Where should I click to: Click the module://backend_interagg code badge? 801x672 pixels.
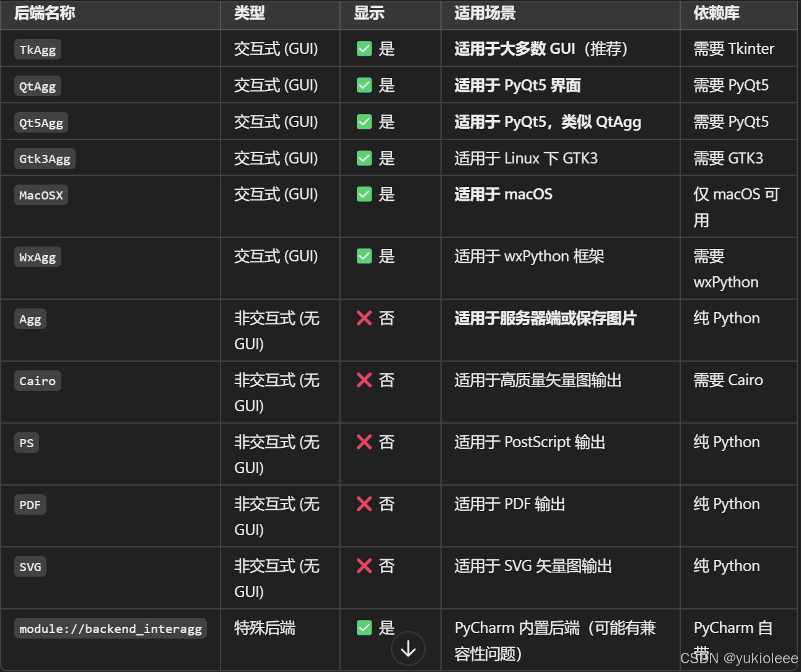pyautogui.click(x=110, y=628)
